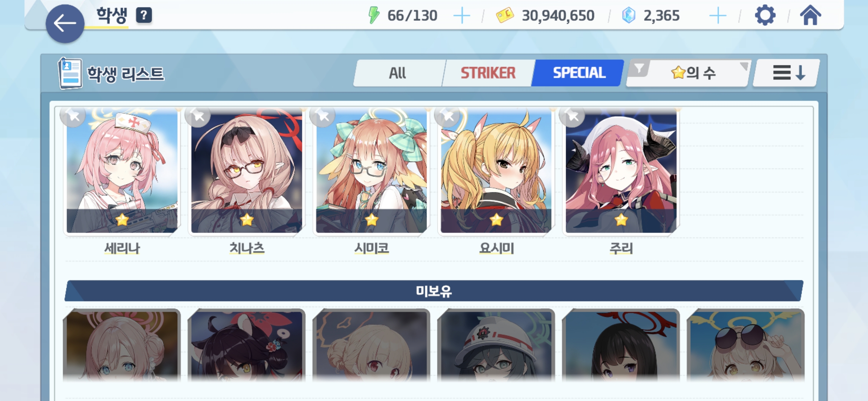Toggle favorite star on 주리 card
This screenshot has height=401, width=868.
[573, 116]
